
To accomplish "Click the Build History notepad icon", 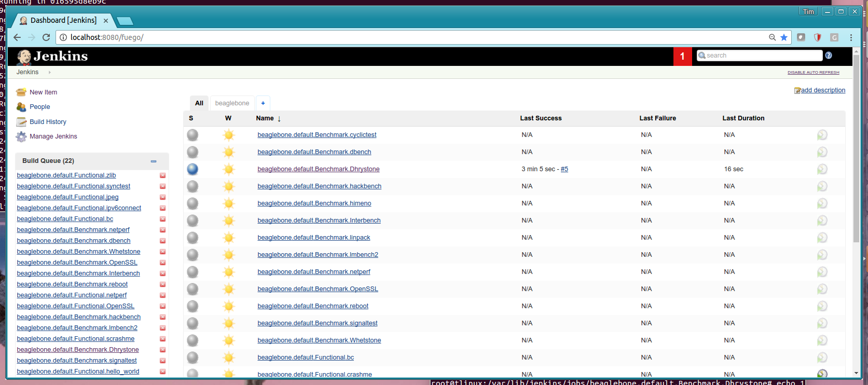I will [x=21, y=122].
